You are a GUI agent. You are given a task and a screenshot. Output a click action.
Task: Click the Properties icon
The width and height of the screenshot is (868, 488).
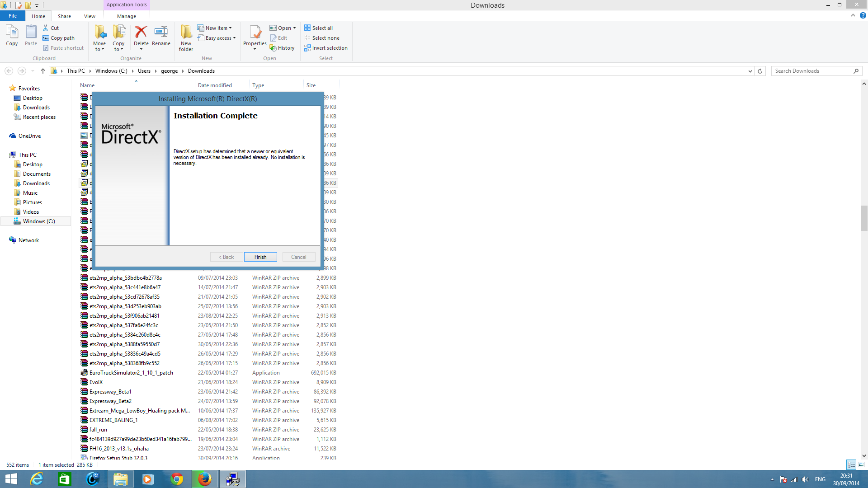click(255, 33)
